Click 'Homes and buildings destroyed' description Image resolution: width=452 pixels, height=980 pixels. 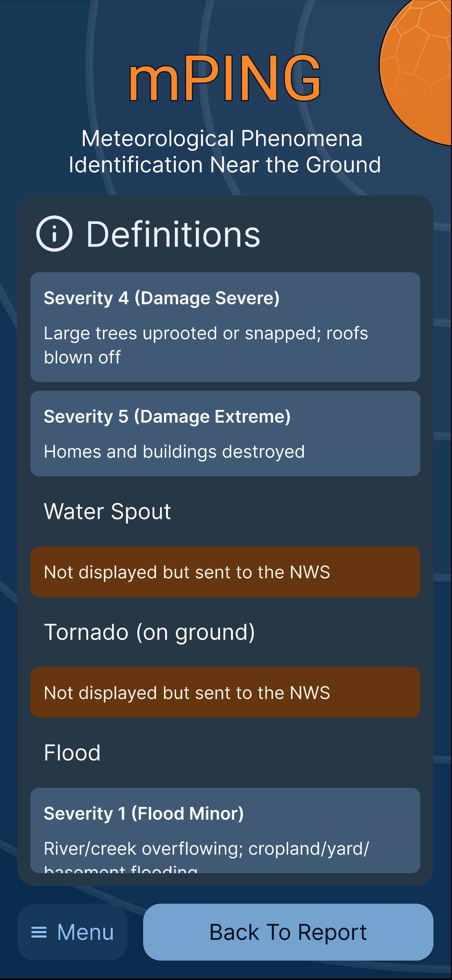coord(174,452)
